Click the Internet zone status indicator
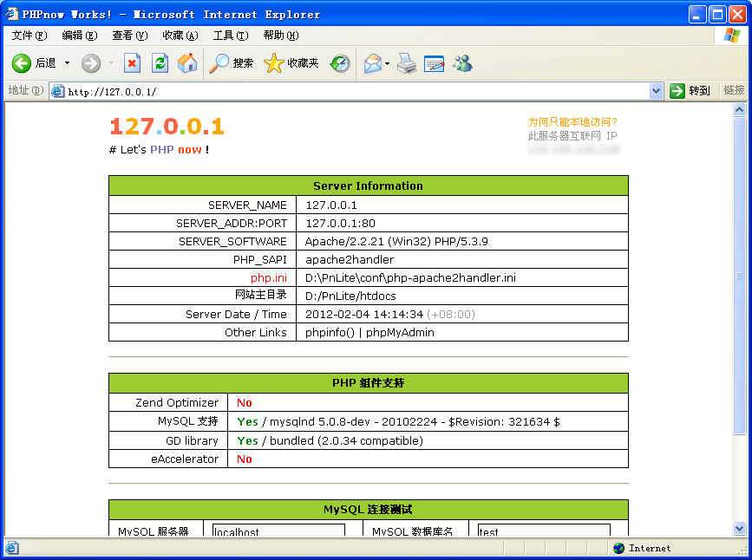This screenshot has width=752, height=560. [x=643, y=548]
